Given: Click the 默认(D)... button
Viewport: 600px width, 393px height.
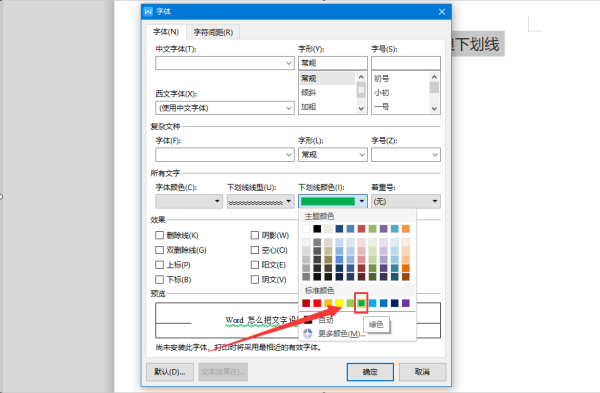Looking at the screenshot, I should (170, 372).
